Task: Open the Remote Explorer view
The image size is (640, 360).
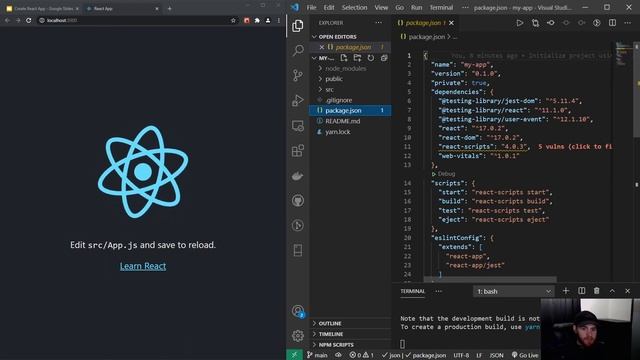Action: click(298, 126)
